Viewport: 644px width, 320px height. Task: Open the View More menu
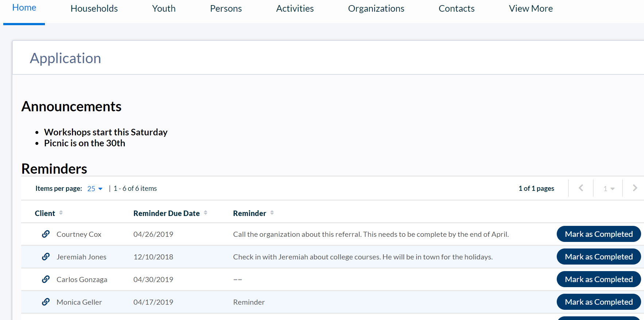pyautogui.click(x=530, y=8)
